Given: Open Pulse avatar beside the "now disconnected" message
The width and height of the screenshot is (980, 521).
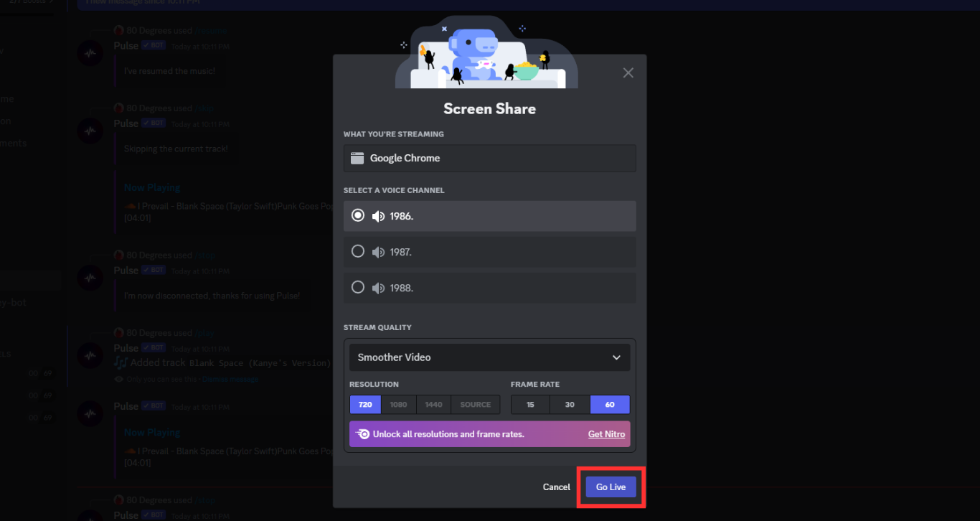Looking at the screenshot, I should [90, 278].
